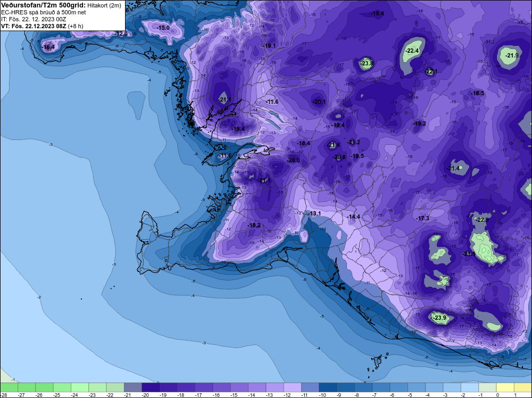Click the -18.5 temperature value on the map
Viewport: 532px width, 398px height.
pyautogui.click(x=477, y=93)
